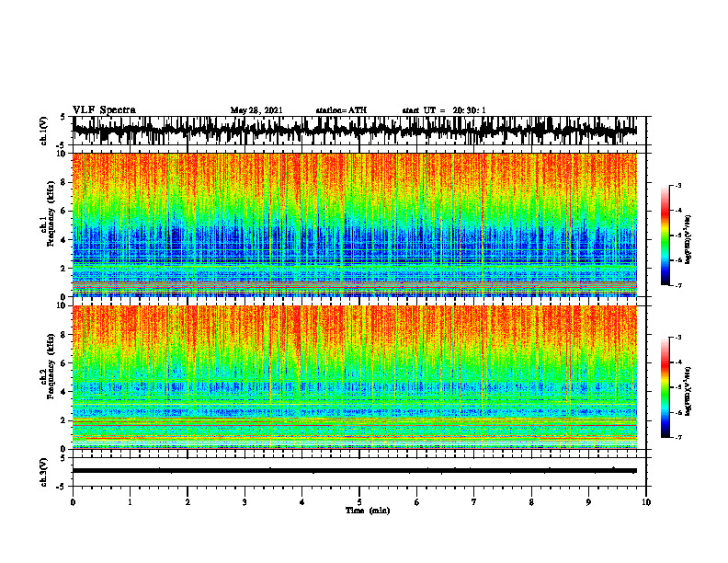Click the "-7" label on ch.2 colorbar

677,437
